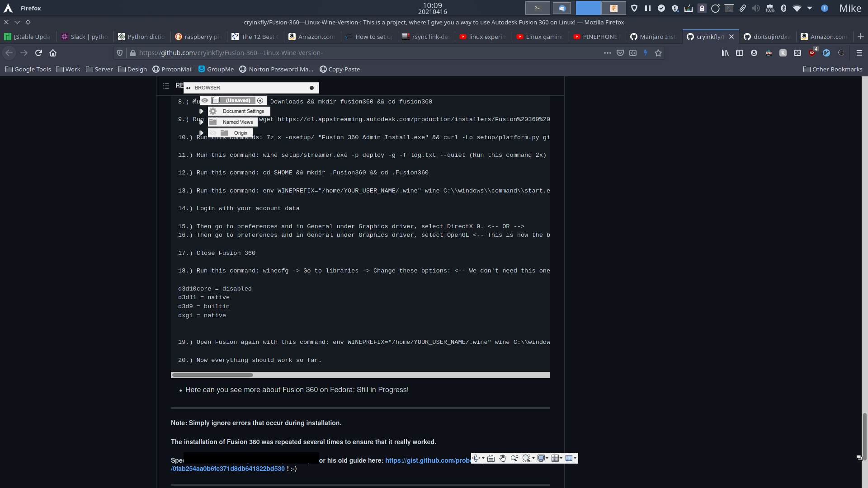The height and width of the screenshot is (488, 868).
Task: Activate the Zoom magnifier tool
Action: point(514,458)
